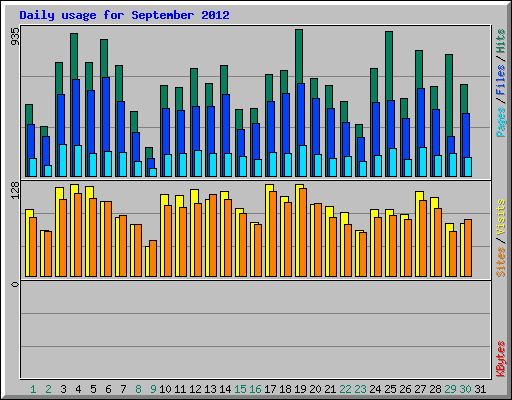Screen dimensions: 512x400
Task: Select the blue Files bar for day 27
Action: point(421,117)
